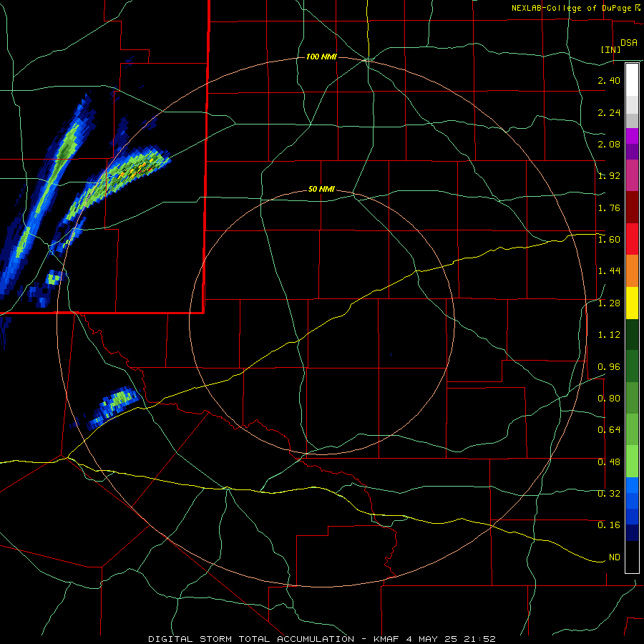The height and width of the screenshot is (644, 644).
Task: Click the small green rain cell below the bands
Action: coord(53,279)
